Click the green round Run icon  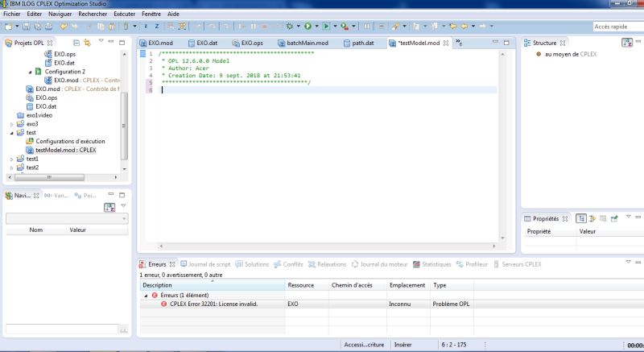(308, 27)
